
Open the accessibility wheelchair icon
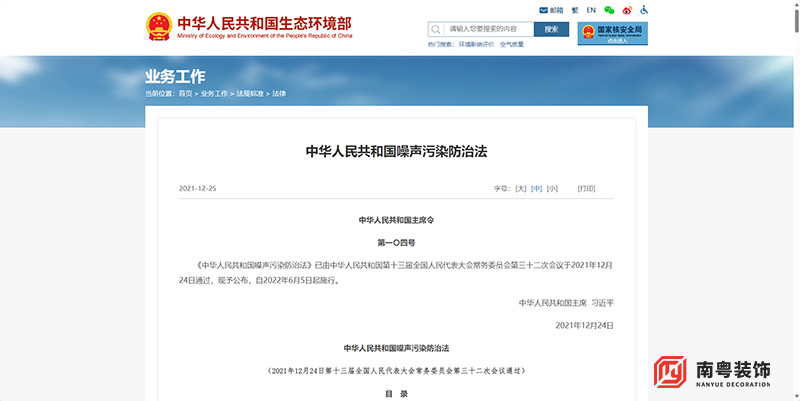pos(644,10)
